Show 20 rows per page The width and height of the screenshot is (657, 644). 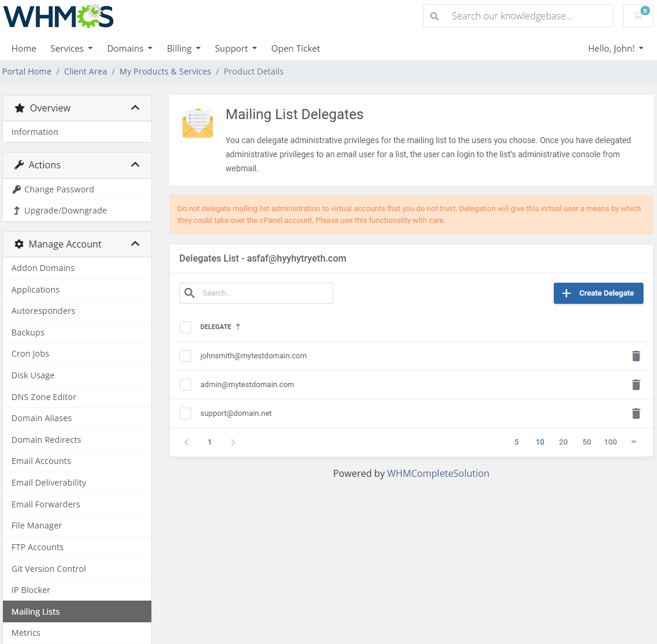point(563,442)
